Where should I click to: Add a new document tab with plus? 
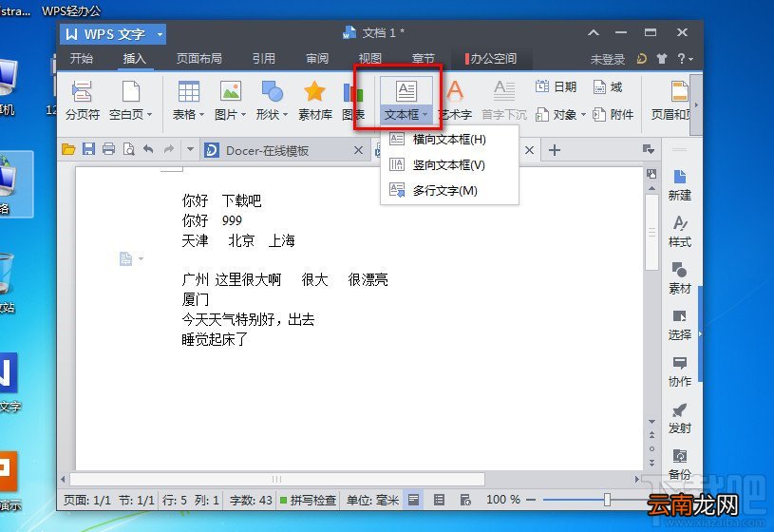tap(555, 150)
